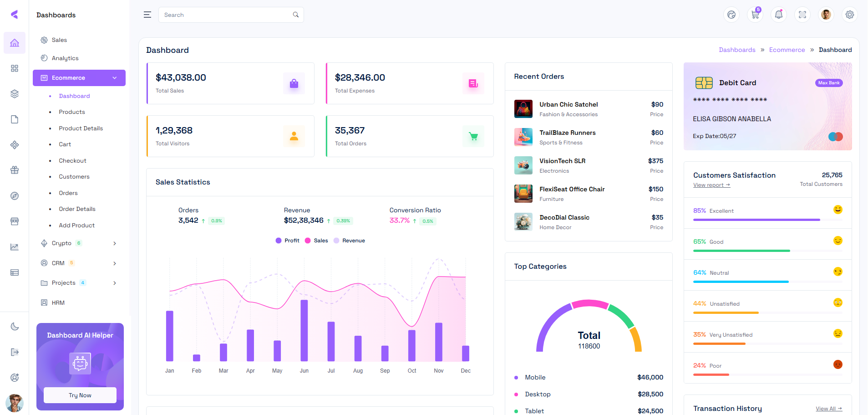The height and width of the screenshot is (415, 868).
Task: Expand the Projects menu chevron
Action: pos(115,283)
